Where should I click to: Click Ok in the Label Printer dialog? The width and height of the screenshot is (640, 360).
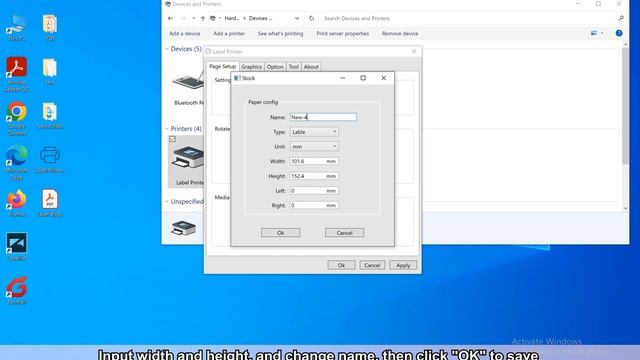point(341,265)
